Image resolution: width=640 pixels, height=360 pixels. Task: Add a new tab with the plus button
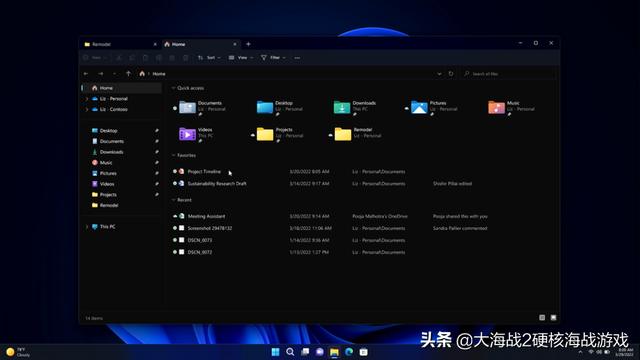[x=248, y=44]
